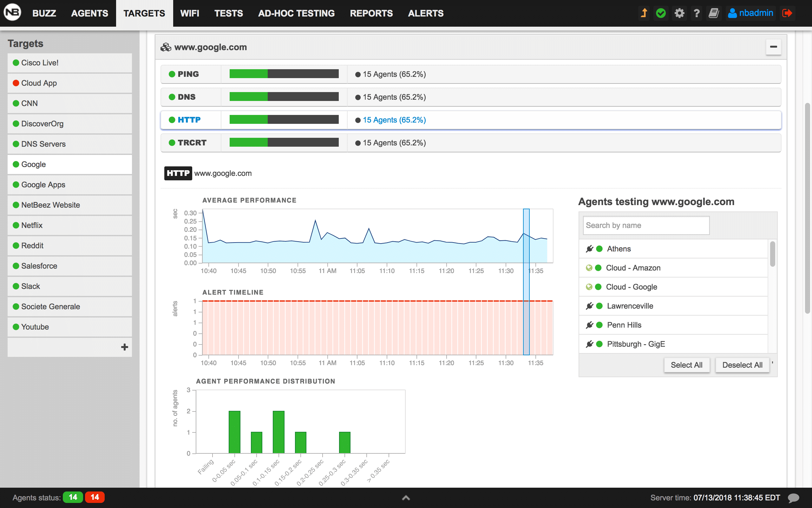Switch to the TARGETS tab

pos(144,13)
